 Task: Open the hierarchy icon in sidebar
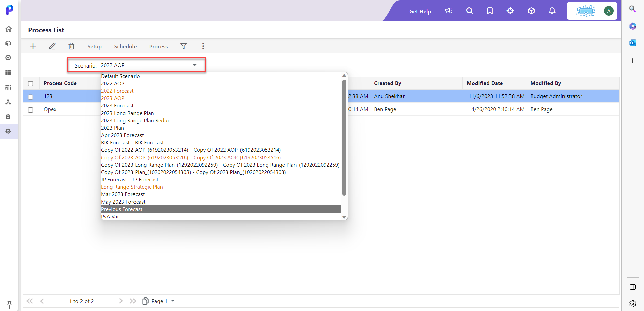coord(8,102)
